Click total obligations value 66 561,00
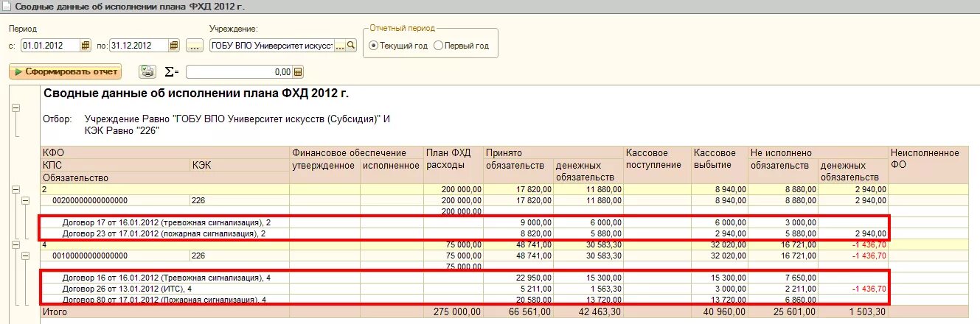Image resolution: width=980 pixels, height=324 pixels. (x=529, y=312)
